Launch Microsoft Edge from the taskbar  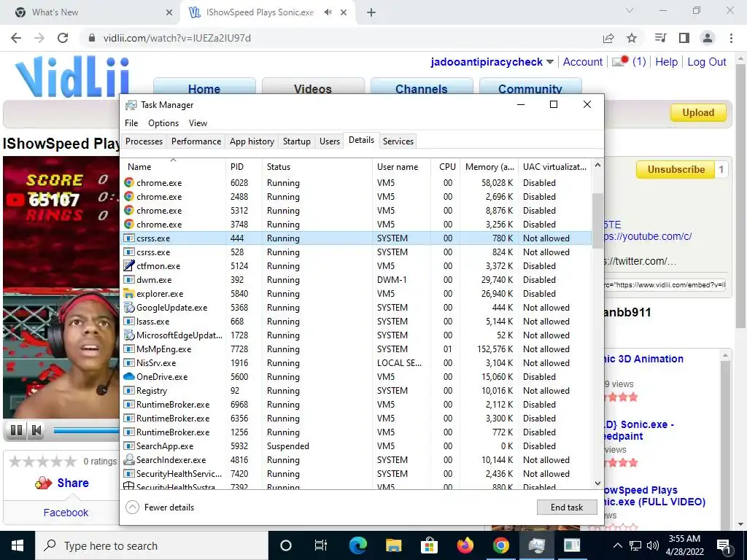[x=357, y=545]
